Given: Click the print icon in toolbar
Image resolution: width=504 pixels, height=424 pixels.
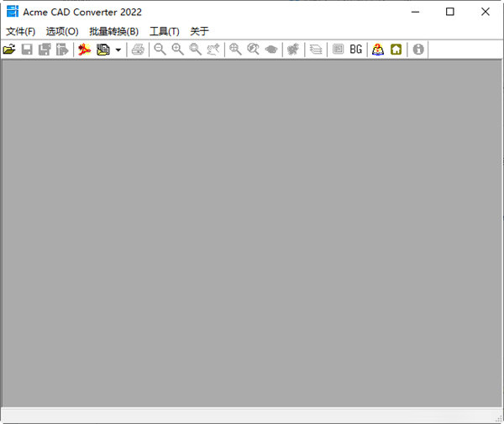Looking at the screenshot, I should coord(138,50).
